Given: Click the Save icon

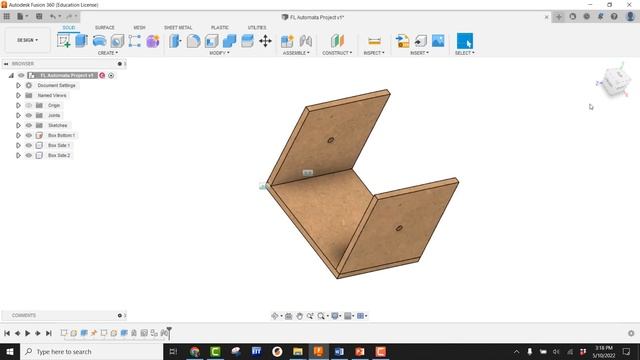Looking at the screenshot, I should click(x=39, y=17).
